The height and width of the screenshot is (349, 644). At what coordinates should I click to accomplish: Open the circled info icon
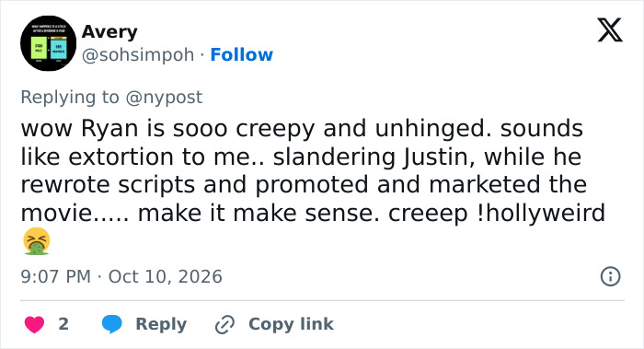(610, 276)
